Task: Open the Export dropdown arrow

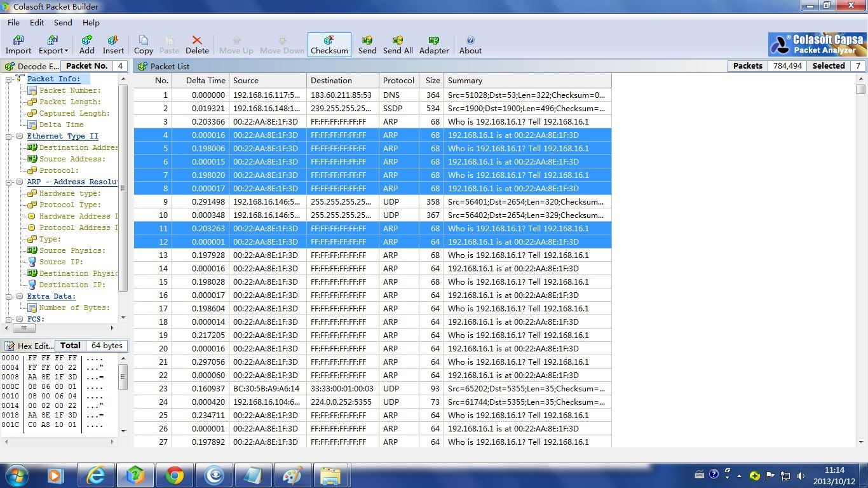Action: 65,51
